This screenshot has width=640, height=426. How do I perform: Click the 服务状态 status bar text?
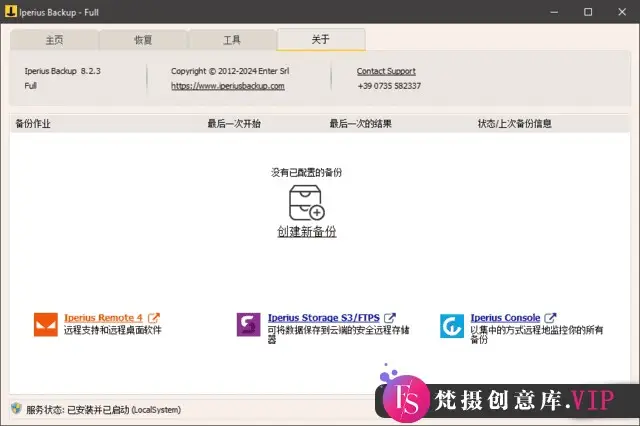tap(103, 410)
